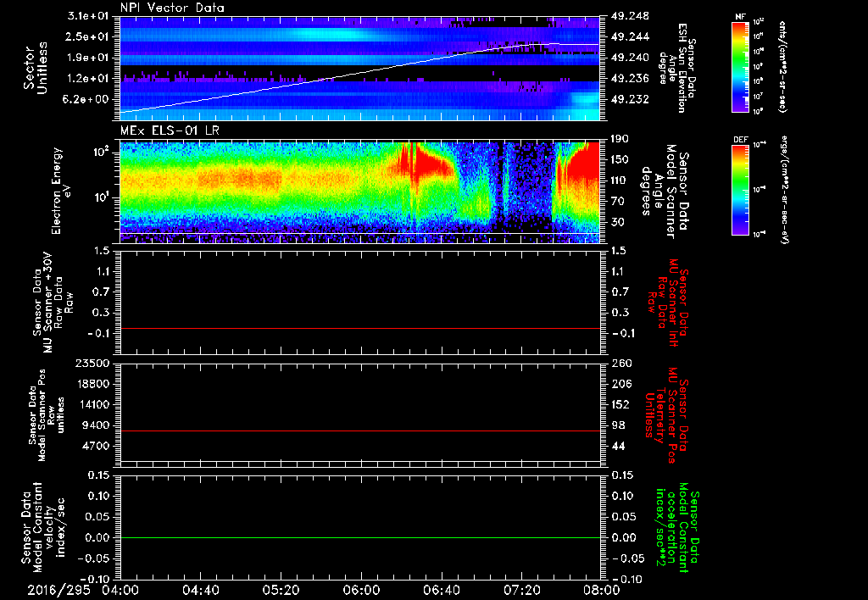Click the 2.5e+01 sector tick value
868x600 pixels.
88,36
